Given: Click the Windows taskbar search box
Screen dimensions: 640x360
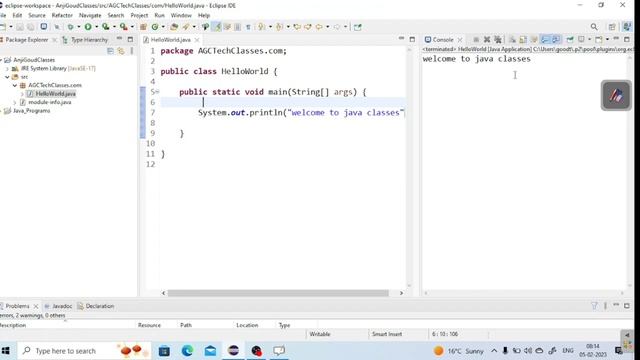Looking at the screenshot, I should (84, 351).
